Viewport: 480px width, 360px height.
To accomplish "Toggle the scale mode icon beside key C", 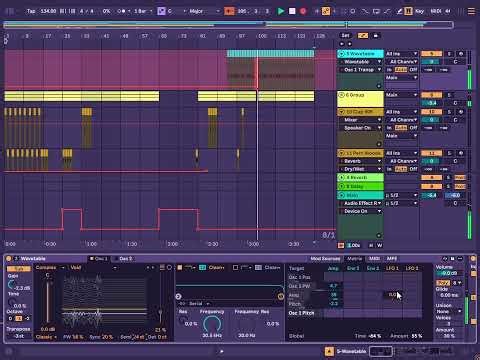I will (x=161, y=11).
